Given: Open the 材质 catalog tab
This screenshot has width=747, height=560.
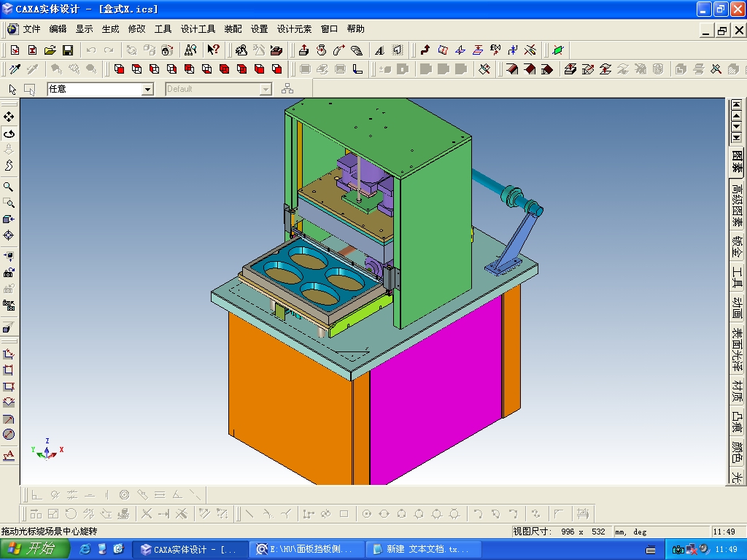Looking at the screenshot, I should (737, 391).
